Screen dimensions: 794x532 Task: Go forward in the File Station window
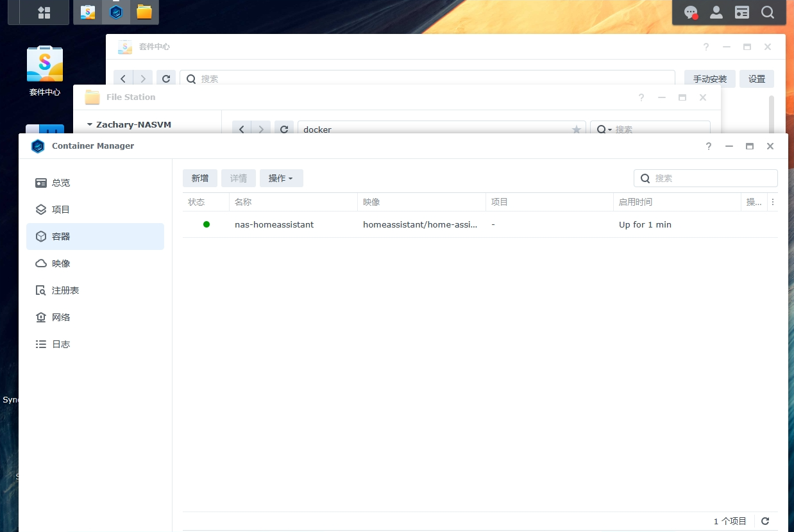tap(260, 129)
